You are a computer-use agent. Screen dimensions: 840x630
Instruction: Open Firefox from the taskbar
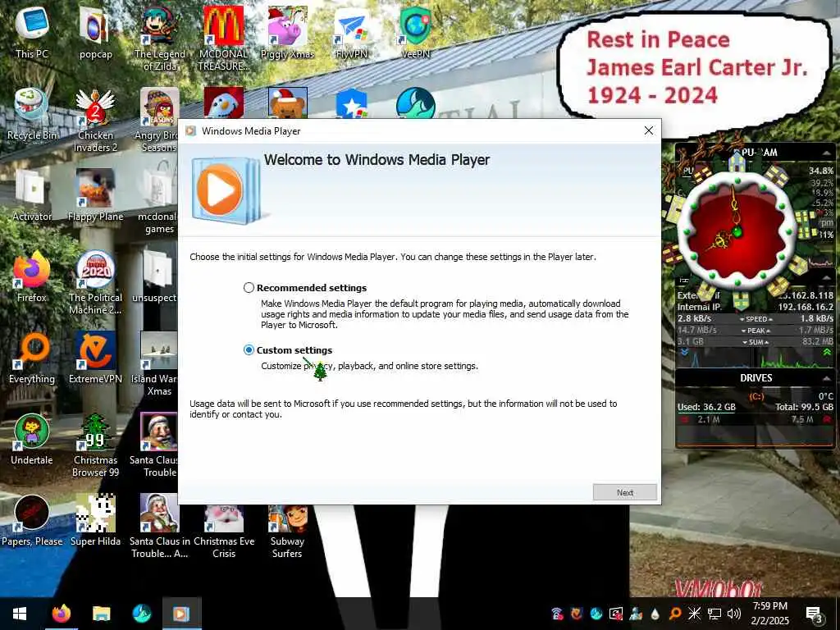[61, 614]
